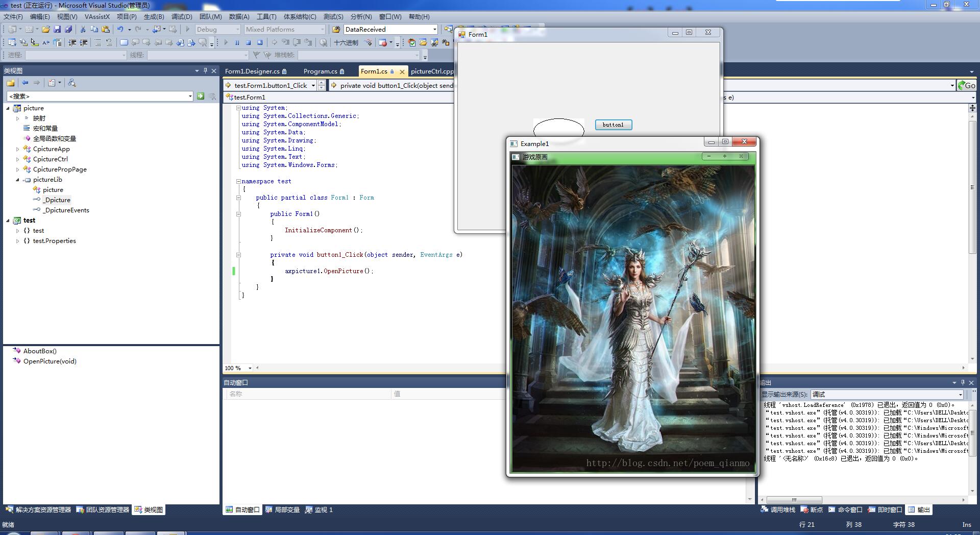Click button1 in the Form1 window
Viewport: 980px width, 535px height.
613,125
